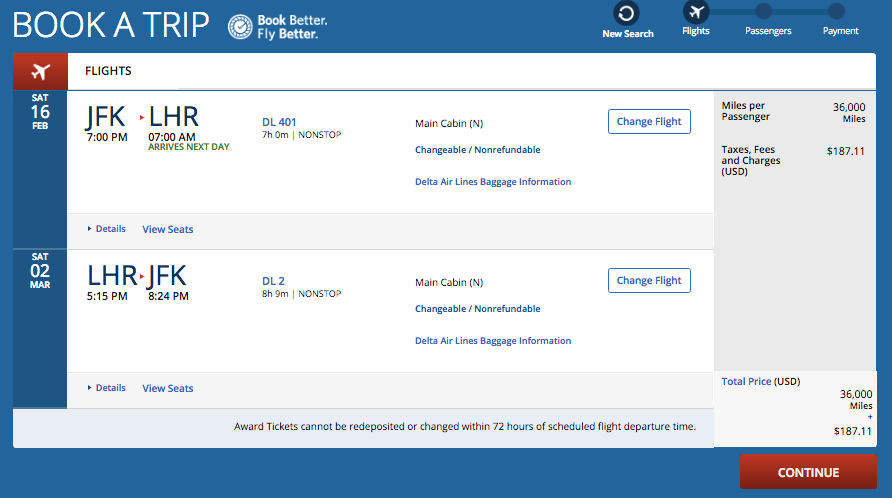892x498 pixels.
Task: Open Changeable / Nonrefundable for outbound flight
Action: 477,150
